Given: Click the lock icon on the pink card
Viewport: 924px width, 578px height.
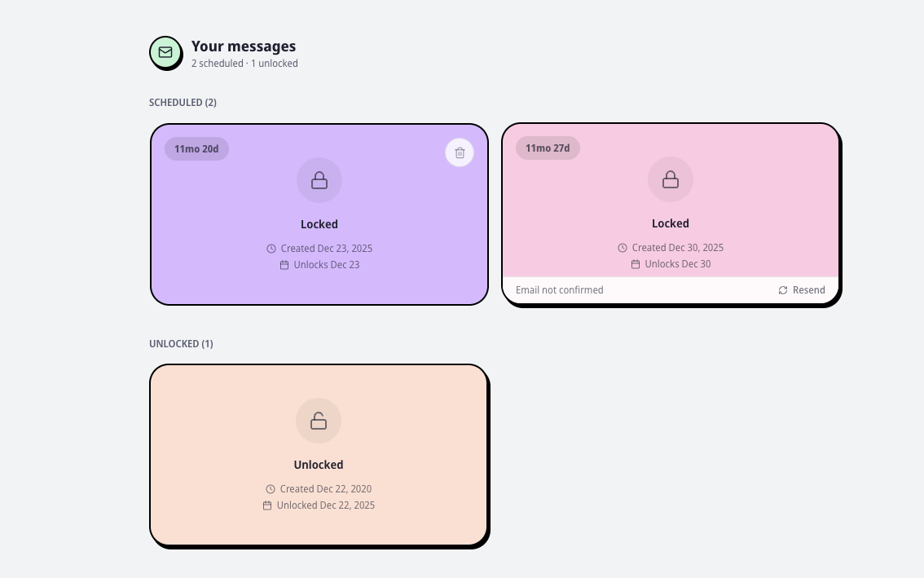Looking at the screenshot, I should [670, 179].
